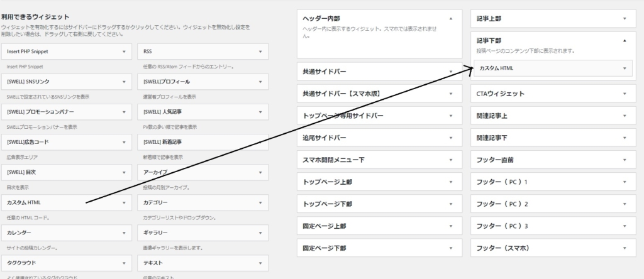Collapse the 記事下部 widget area
This screenshot has width=644, height=279.
click(x=625, y=41)
